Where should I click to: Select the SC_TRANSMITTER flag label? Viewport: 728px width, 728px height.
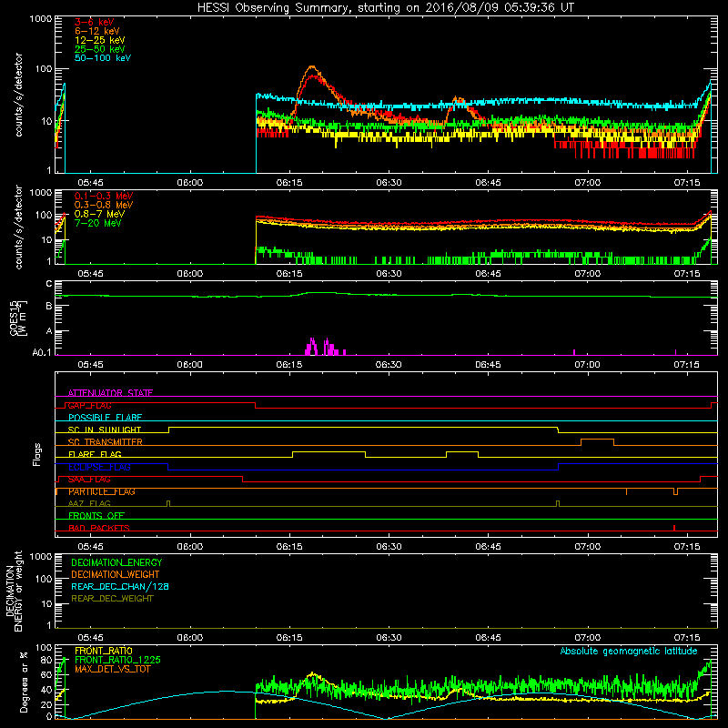[x=106, y=442]
